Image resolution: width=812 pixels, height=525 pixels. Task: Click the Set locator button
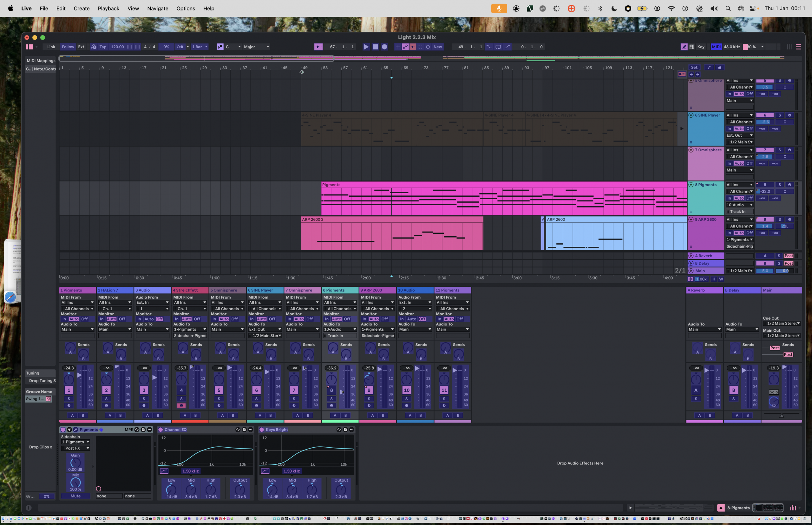point(694,68)
